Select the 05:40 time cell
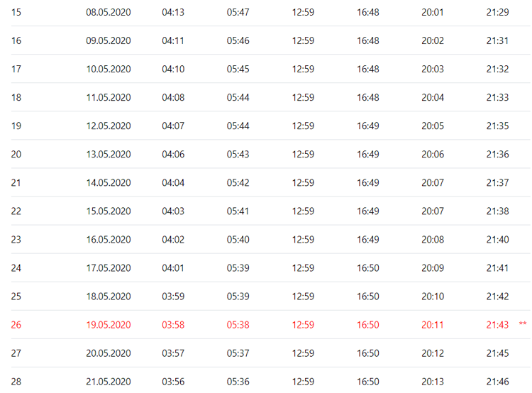Screen dimensions: 532x393 pos(238,240)
